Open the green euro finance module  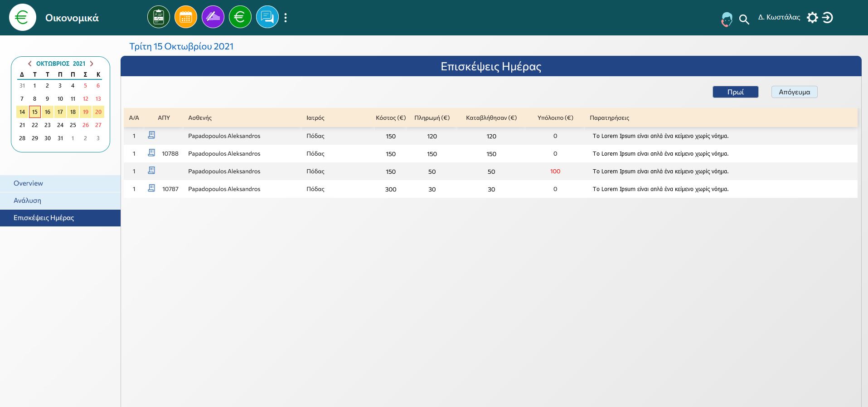click(x=240, y=18)
